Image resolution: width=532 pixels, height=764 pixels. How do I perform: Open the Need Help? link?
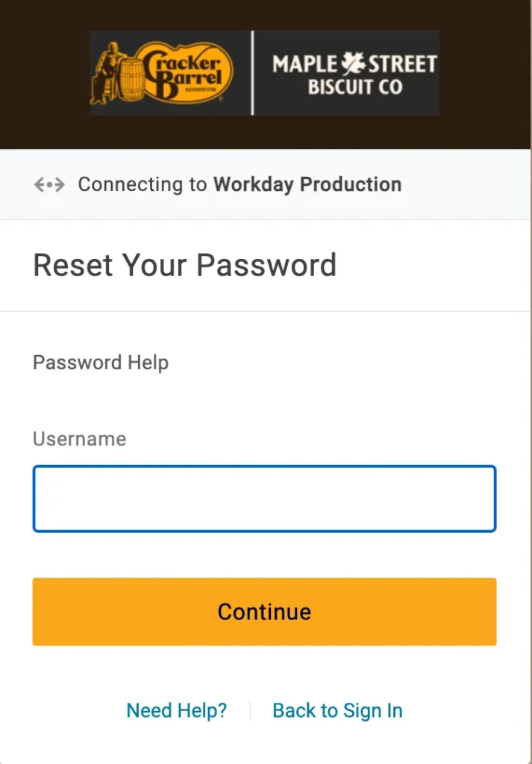(176, 710)
